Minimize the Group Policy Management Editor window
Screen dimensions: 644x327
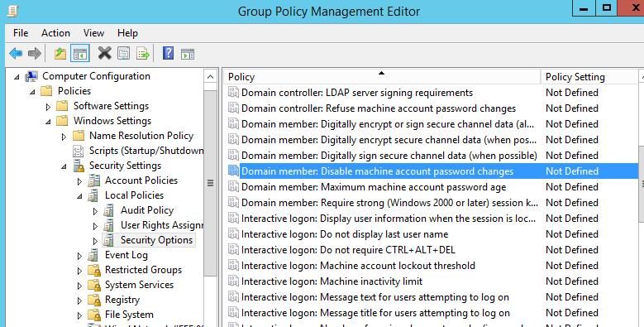(584, 8)
